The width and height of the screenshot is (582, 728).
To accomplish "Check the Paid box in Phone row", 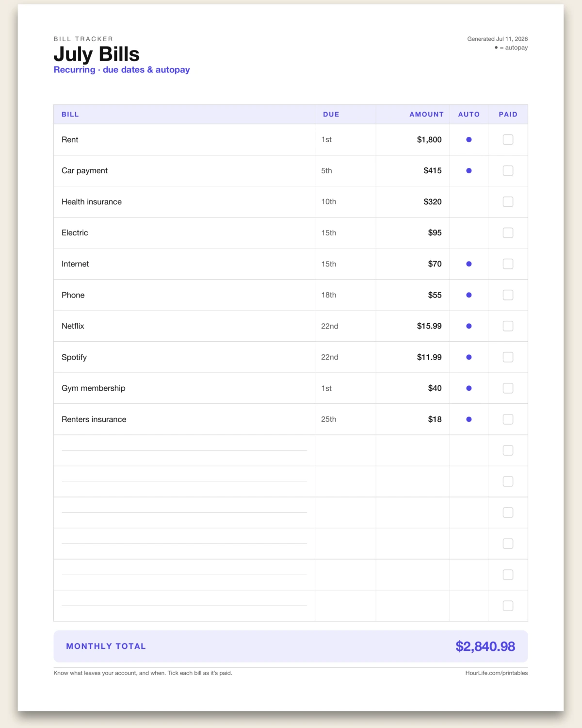I will pyautogui.click(x=508, y=295).
